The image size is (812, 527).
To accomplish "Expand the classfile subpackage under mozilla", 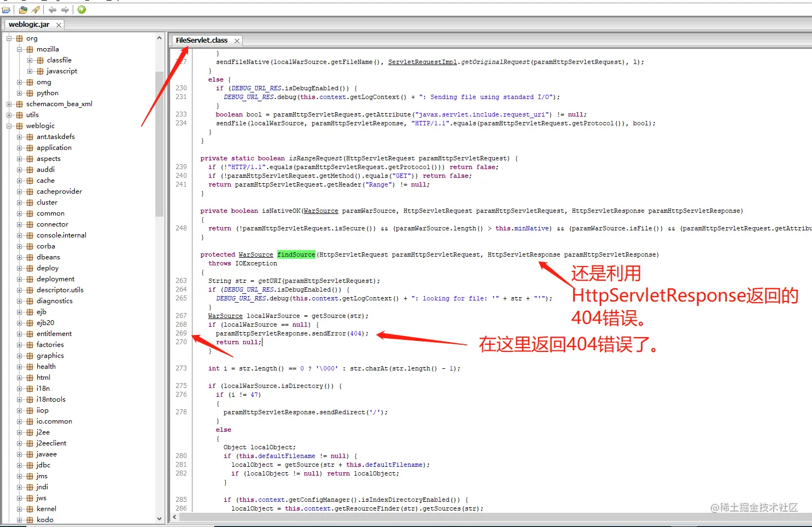I will (x=29, y=60).
